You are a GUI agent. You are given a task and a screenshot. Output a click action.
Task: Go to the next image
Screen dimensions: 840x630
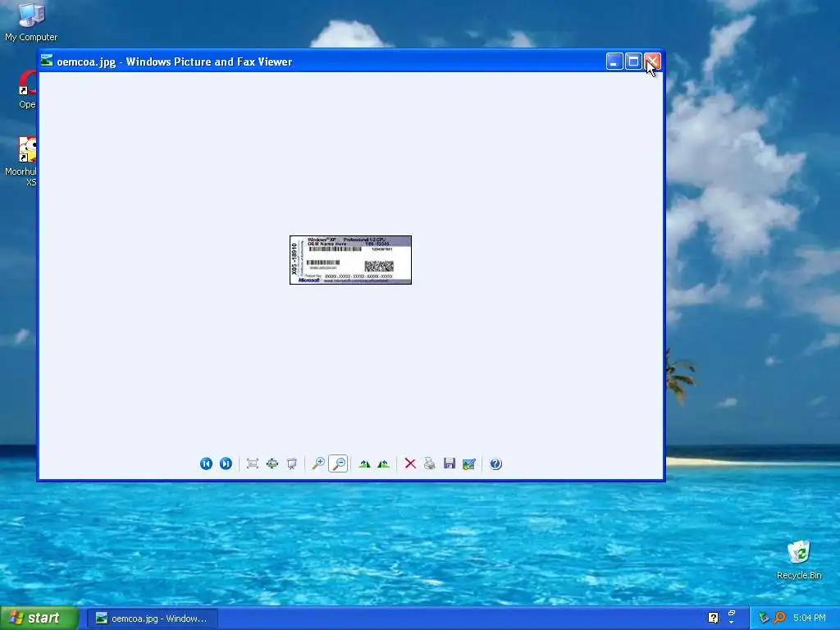pyautogui.click(x=226, y=464)
